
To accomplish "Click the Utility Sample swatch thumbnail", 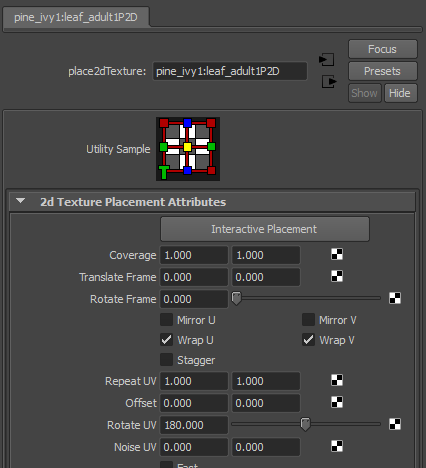I will (x=188, y=149).
